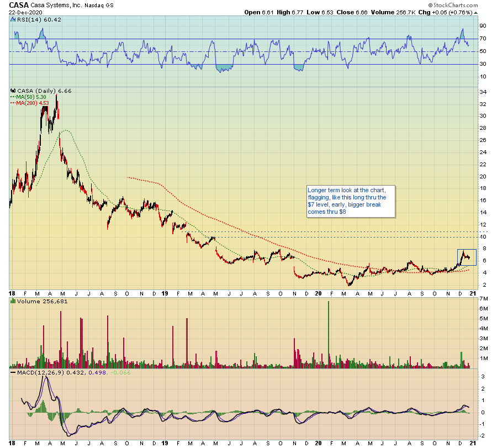Click the RSI axis label '30'
This screenshot has width=497, height=448.
[483, 64]
